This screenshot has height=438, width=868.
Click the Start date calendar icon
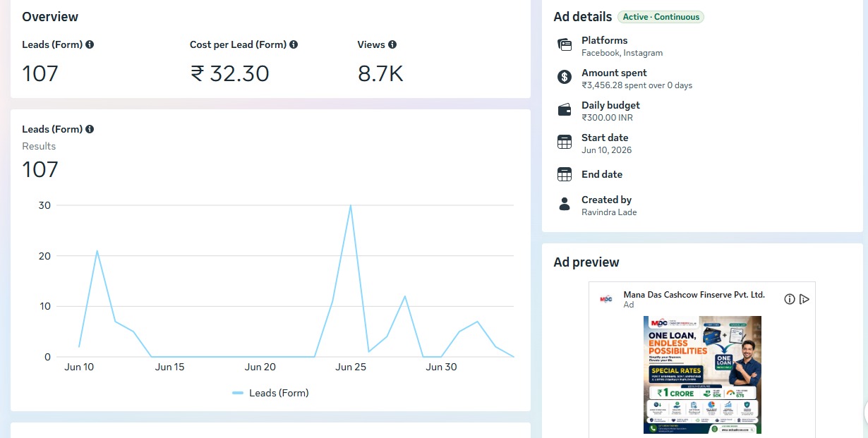(x=564, y=142)
